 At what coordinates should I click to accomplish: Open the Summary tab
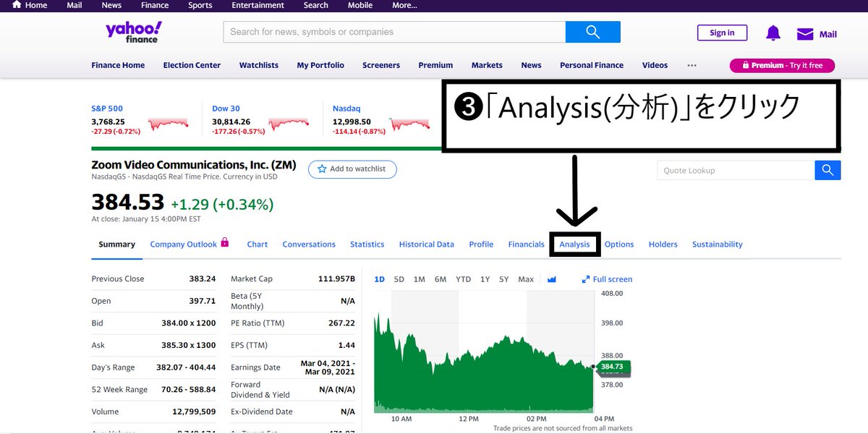pos(116,244)
